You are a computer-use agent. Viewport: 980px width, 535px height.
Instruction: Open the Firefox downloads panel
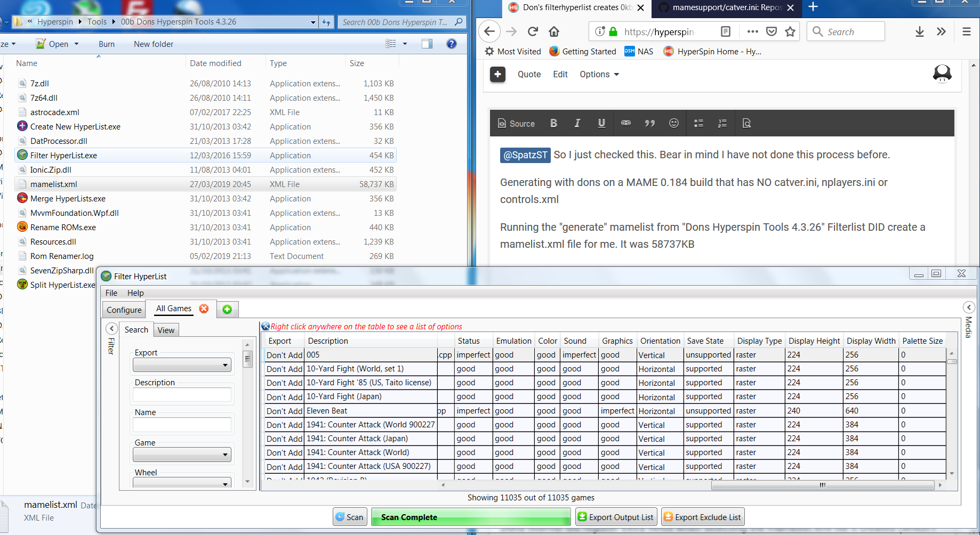tap(920, 31)
